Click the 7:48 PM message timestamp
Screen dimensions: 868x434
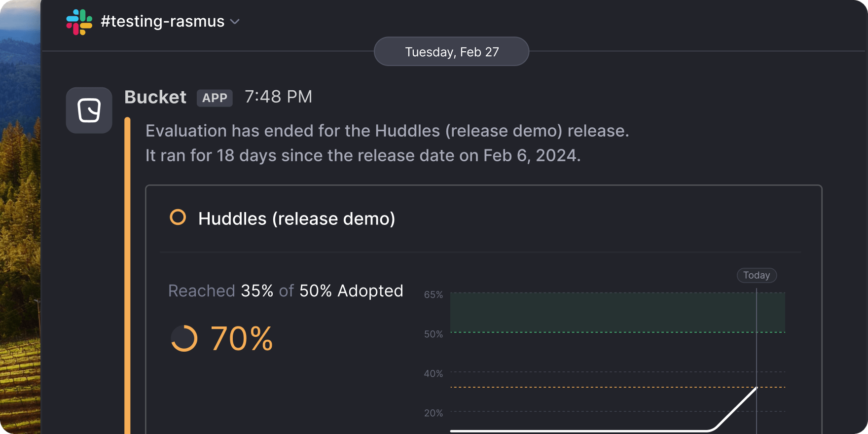(x=279, y=97)
